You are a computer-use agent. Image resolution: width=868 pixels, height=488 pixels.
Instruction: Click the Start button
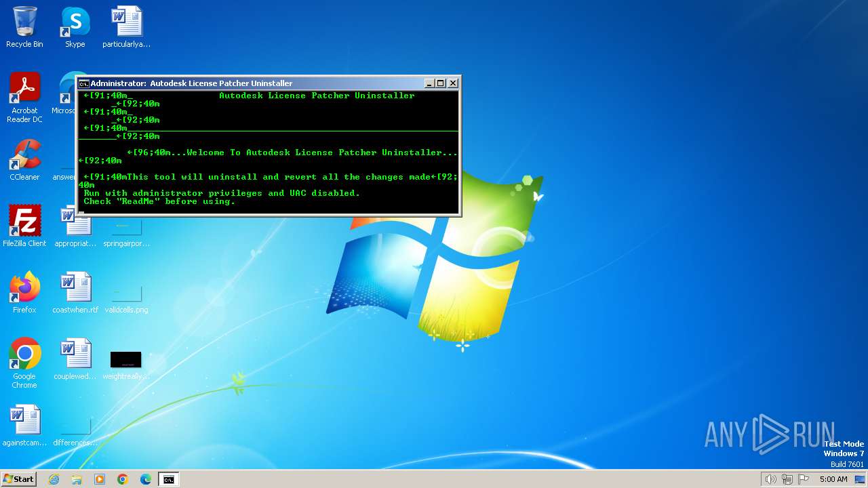point(19,479)
